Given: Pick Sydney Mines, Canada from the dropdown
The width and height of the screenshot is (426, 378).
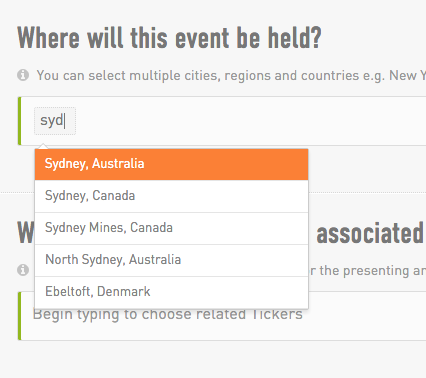Looking at the screenshot, I should pos(171,228).
